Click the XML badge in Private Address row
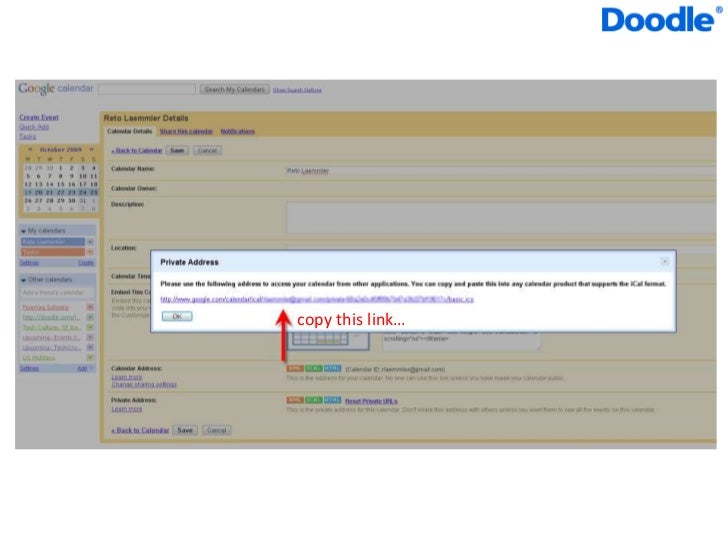Image resolution: width=728 pixels, height=546 pixels. pos(295,400)
